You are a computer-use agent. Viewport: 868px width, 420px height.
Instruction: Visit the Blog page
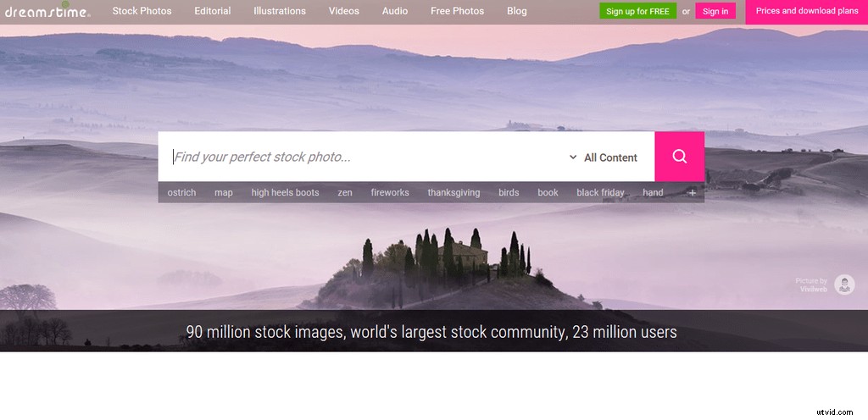click(x=516, y=11)
